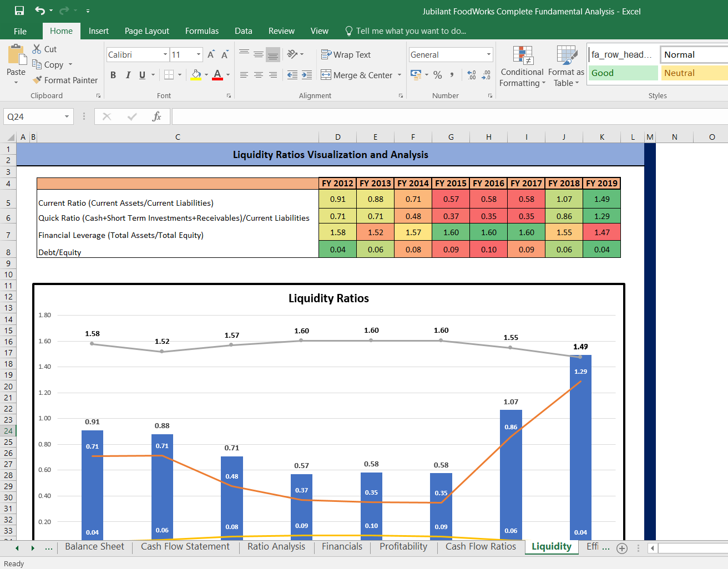Expand the Name Box dropdown arrow

click(67, 116)
